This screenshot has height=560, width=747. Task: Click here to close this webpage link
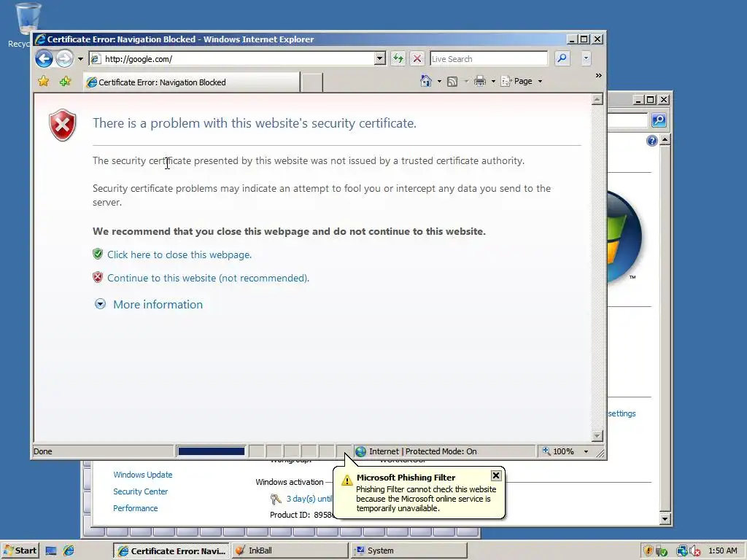179,254
